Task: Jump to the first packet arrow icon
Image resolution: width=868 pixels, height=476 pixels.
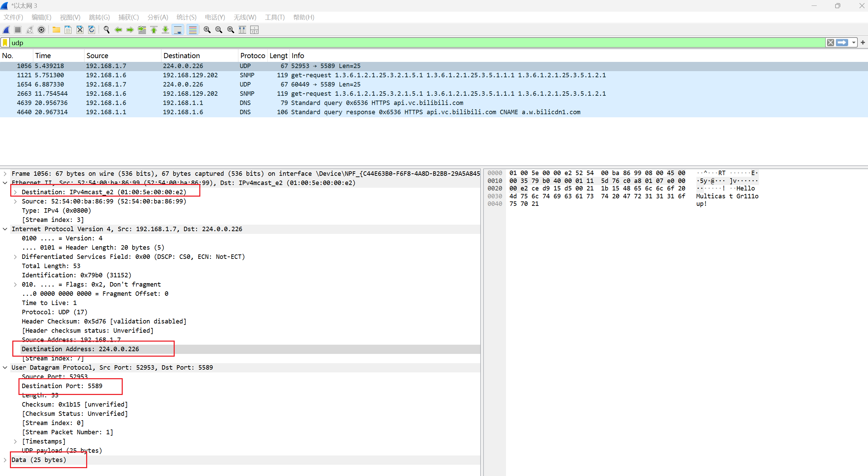Action: (154, 30)
